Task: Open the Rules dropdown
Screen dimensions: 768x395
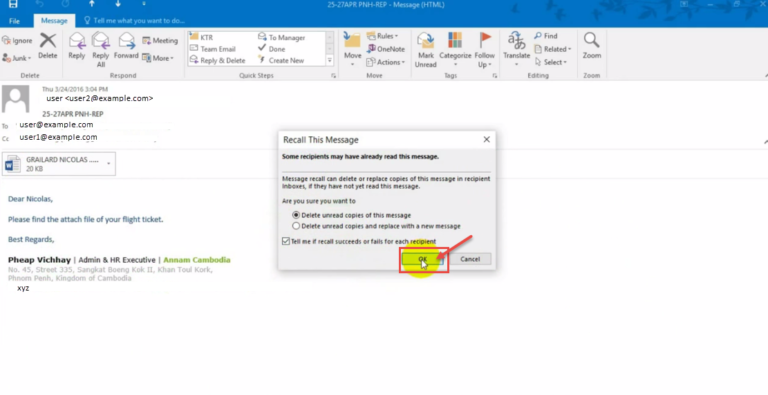Action: pyautogui.click(x=383, y=36)
